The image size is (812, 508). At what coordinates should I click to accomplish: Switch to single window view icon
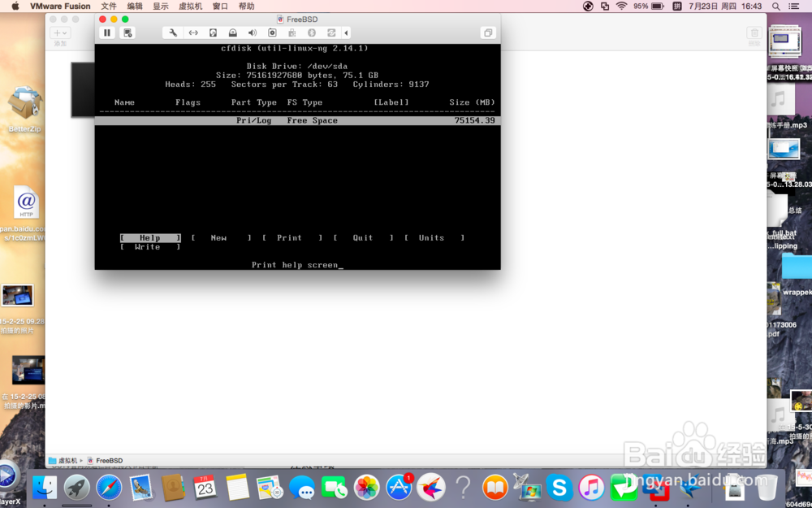pos(488,33)
